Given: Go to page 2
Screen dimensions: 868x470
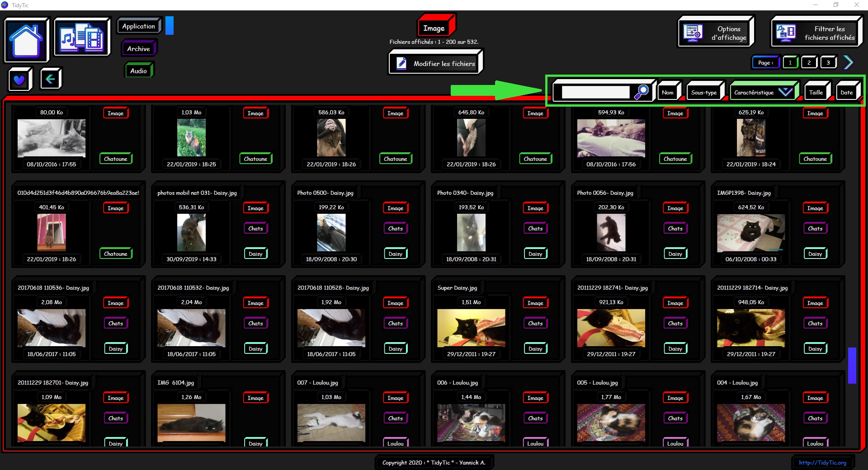Looking at the screenshot, I should [x=809, y=63].
